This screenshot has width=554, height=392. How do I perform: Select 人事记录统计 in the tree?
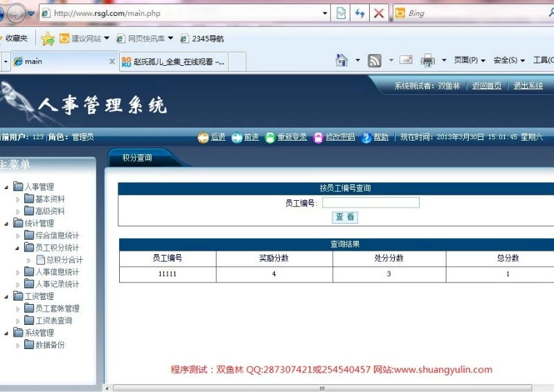[57, 284]
